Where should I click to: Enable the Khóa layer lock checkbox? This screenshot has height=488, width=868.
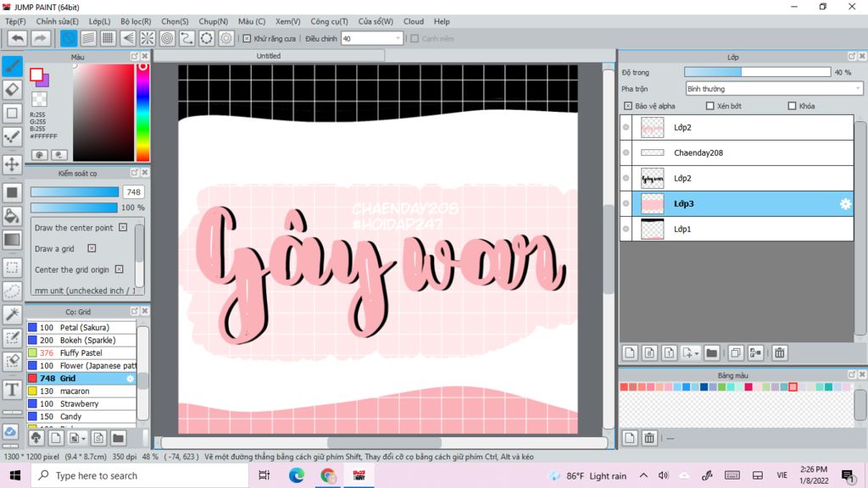coord(792,106)
